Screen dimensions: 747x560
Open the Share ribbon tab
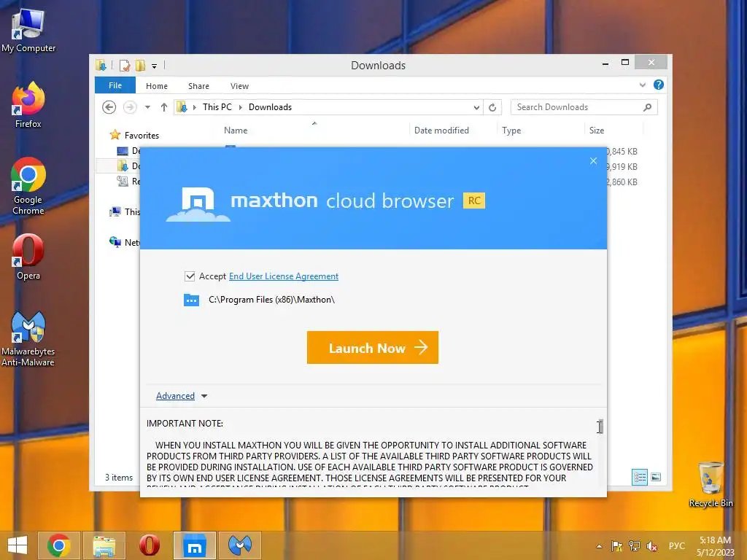[198, 86]
